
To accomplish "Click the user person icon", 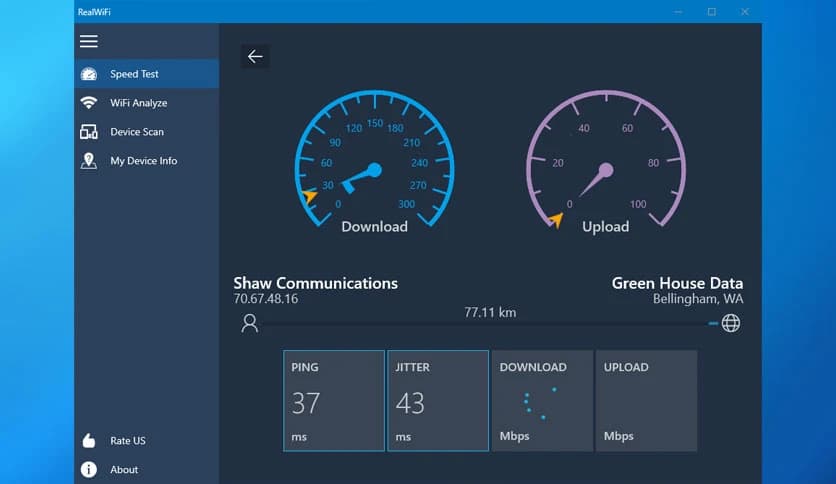I will pos(250,323).
